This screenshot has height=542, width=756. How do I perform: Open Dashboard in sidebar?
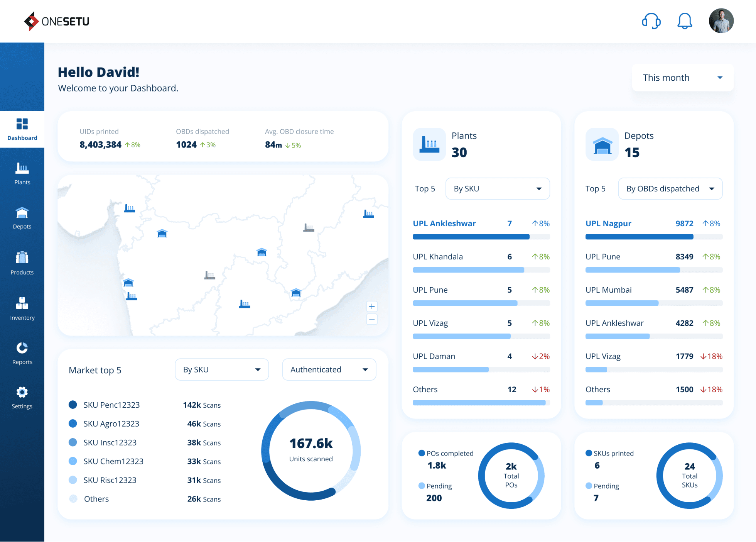(22, 130)
